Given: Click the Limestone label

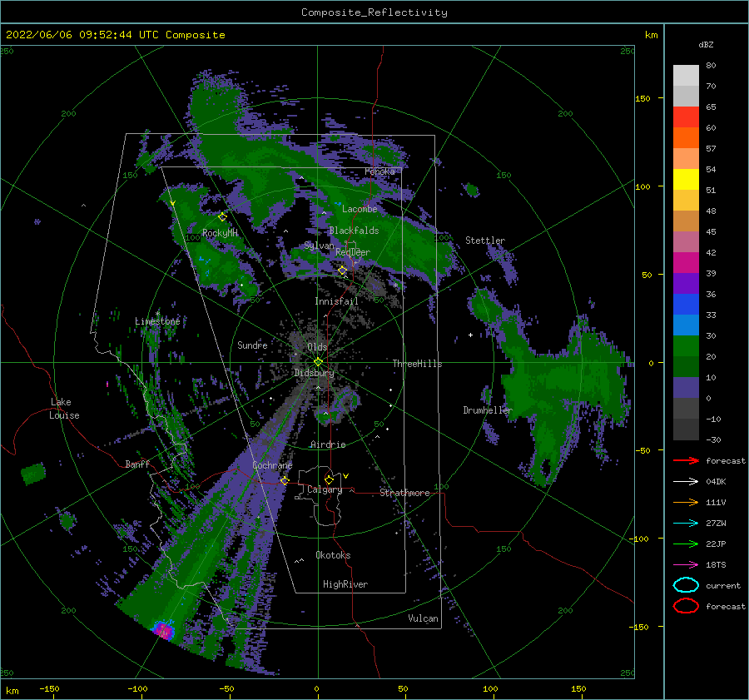Looking at the screenshot, I should point(157,321).
